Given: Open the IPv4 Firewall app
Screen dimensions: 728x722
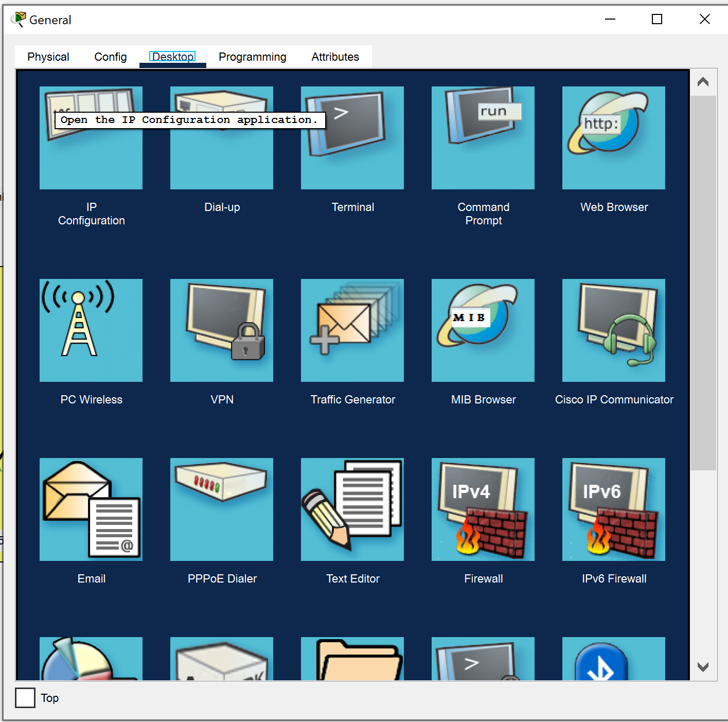Looking at the screenshot, I should [483, 509].
